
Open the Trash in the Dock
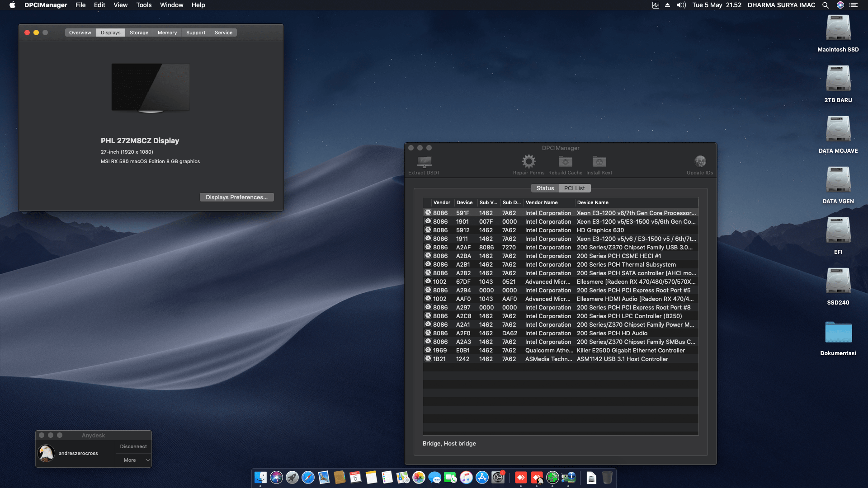[607, 478]
